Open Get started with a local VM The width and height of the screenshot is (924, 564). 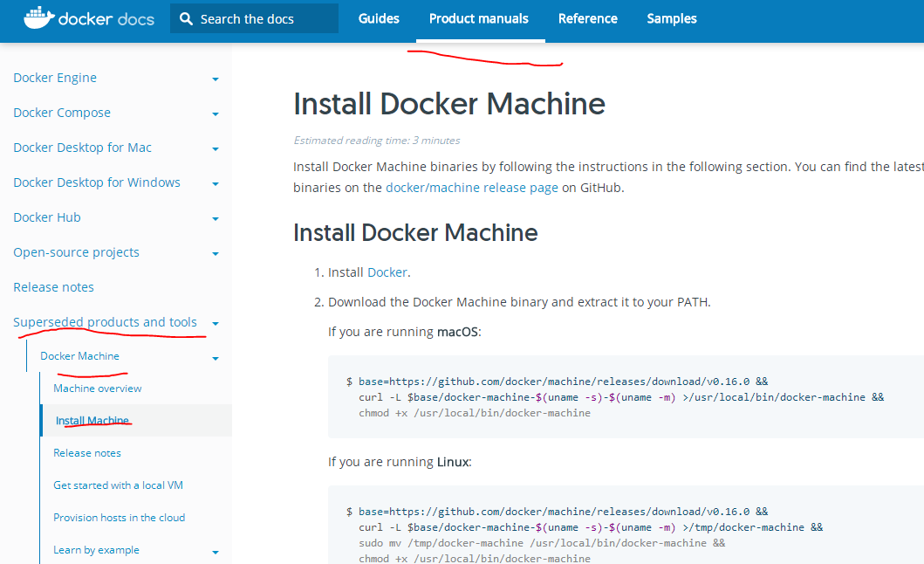(x=118, y=485)
